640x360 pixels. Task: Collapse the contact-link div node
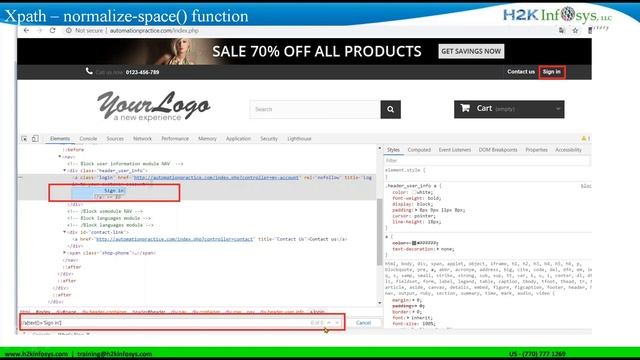pos(64,232)
